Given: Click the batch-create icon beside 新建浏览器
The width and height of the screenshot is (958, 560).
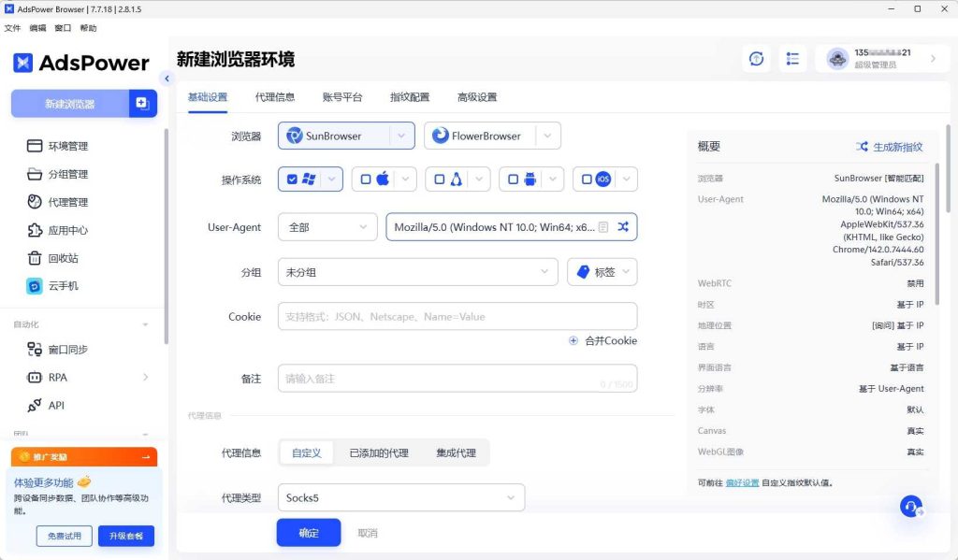Looking at the screenshot, I should 142,104.
